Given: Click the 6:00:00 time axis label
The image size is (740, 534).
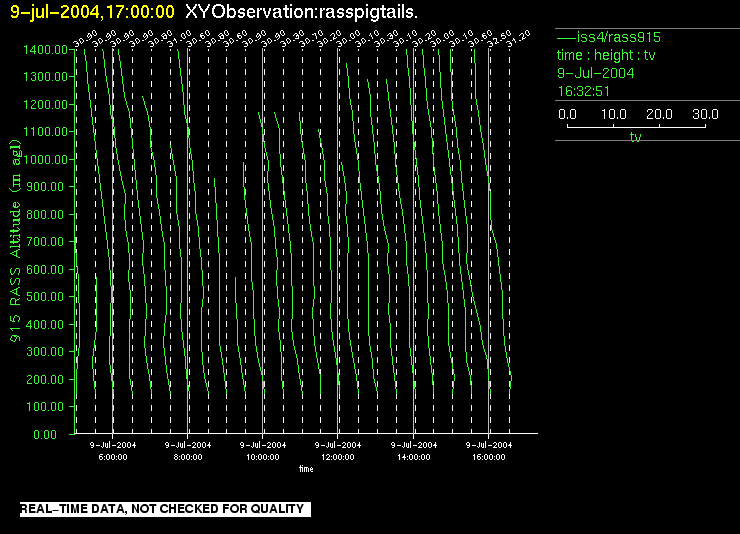Looking at the screenshot, I should [113, 456].
